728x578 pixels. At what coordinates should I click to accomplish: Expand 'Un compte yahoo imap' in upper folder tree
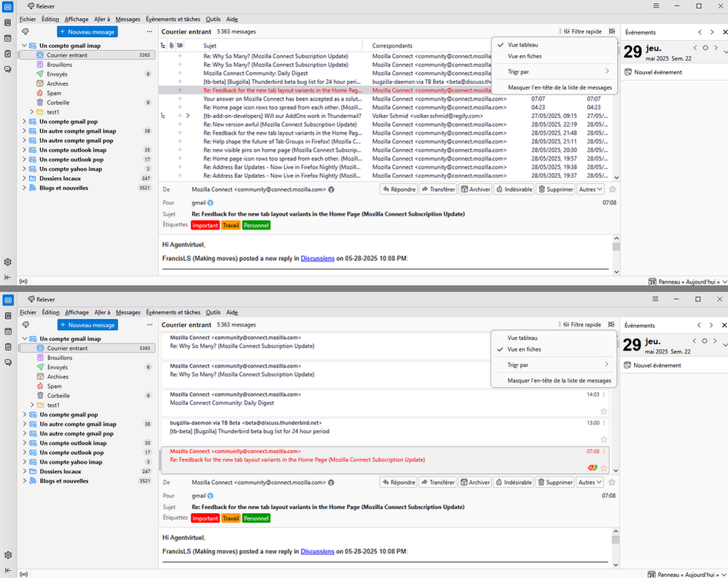[x=24, y=169]
